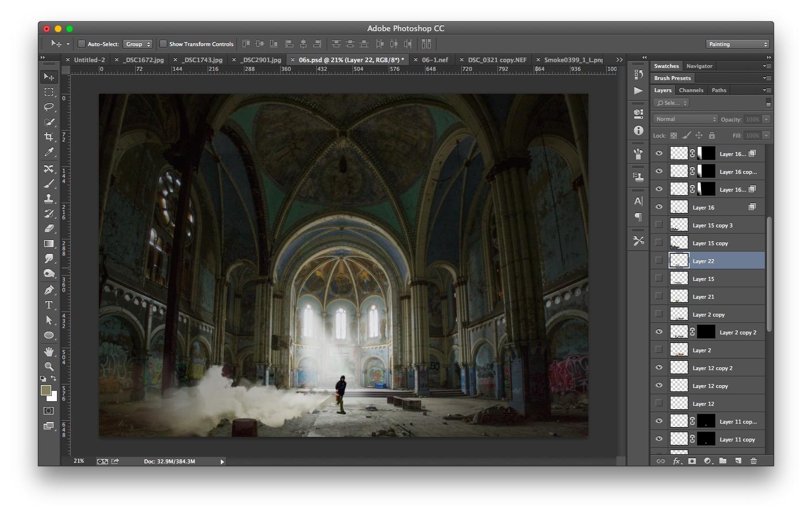Switch to Paths tab
The image size is (812, 518).
pyautogui.click(x=719, y=90)
